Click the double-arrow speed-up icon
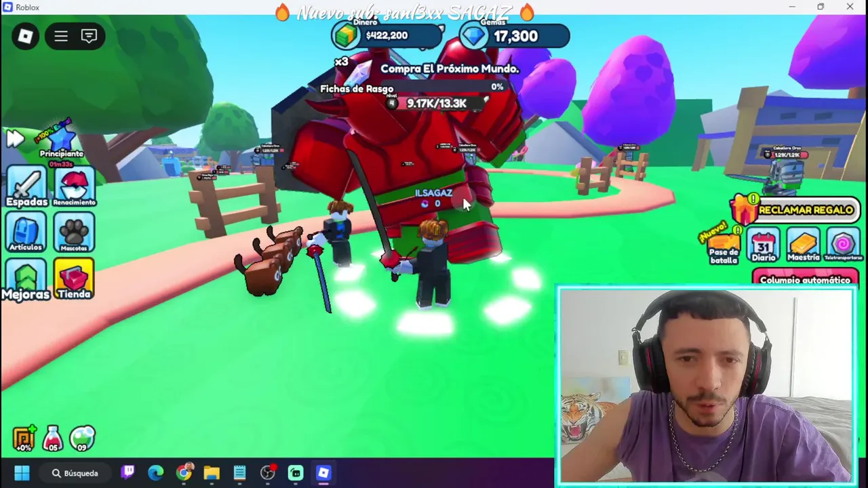868x488 pixels. pos(15,139)
